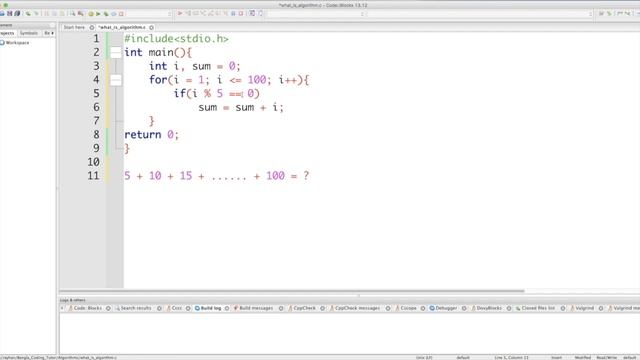Screen dimensions: 640x360
Task: Click the 'return 0;' code line
Action: 151,135
